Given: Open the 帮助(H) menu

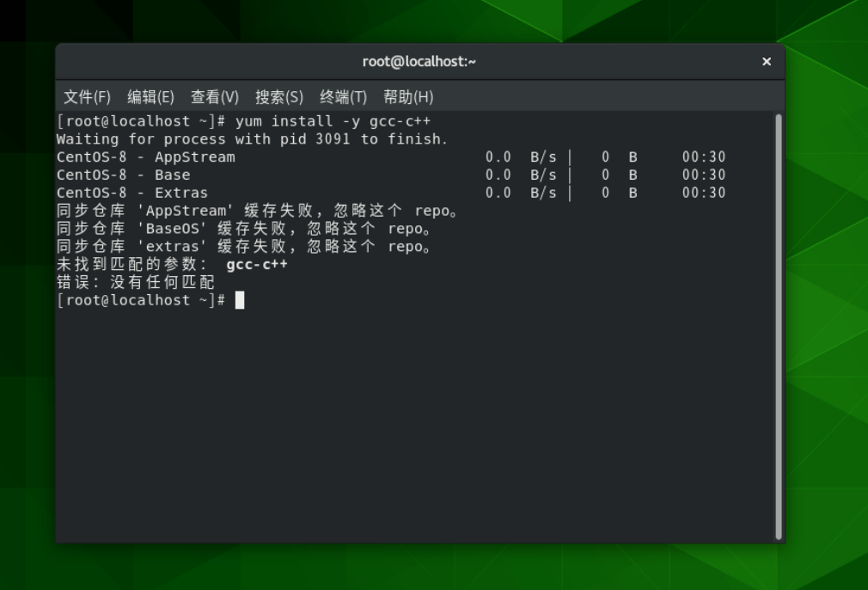Looking at the screenshot, I should [x=408, y=97].
